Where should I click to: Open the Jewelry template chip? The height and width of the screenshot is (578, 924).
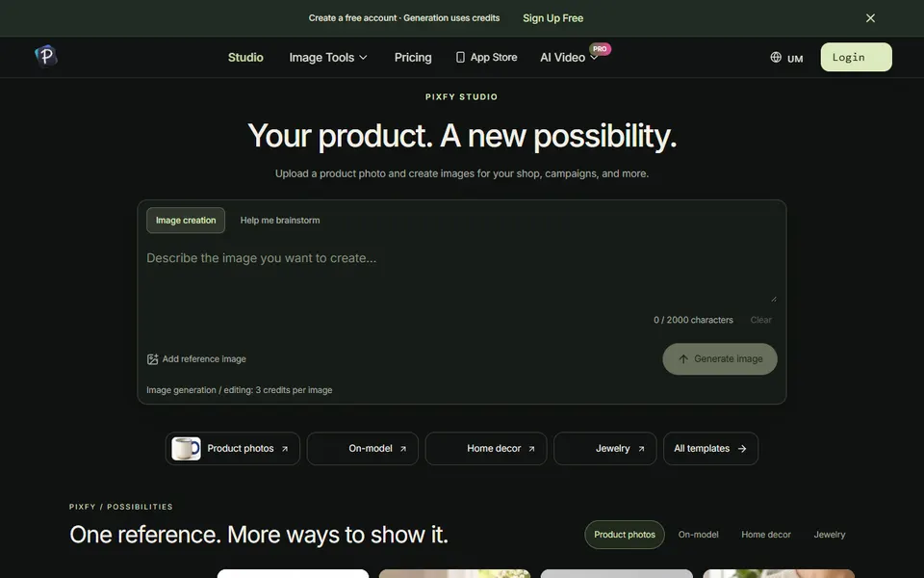point(605,449)
